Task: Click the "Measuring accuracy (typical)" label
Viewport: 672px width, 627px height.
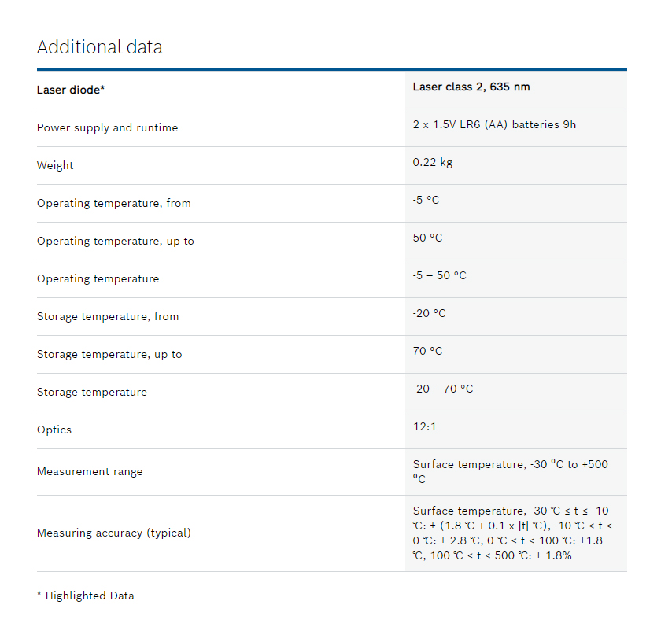Action: coord(113,533)
